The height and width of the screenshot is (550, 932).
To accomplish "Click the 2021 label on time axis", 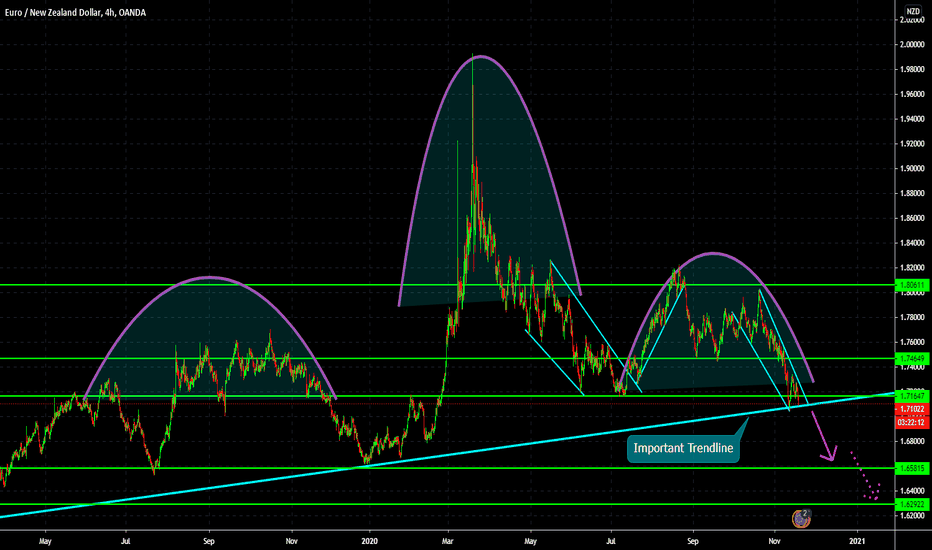I will click(x=857, y=541).
